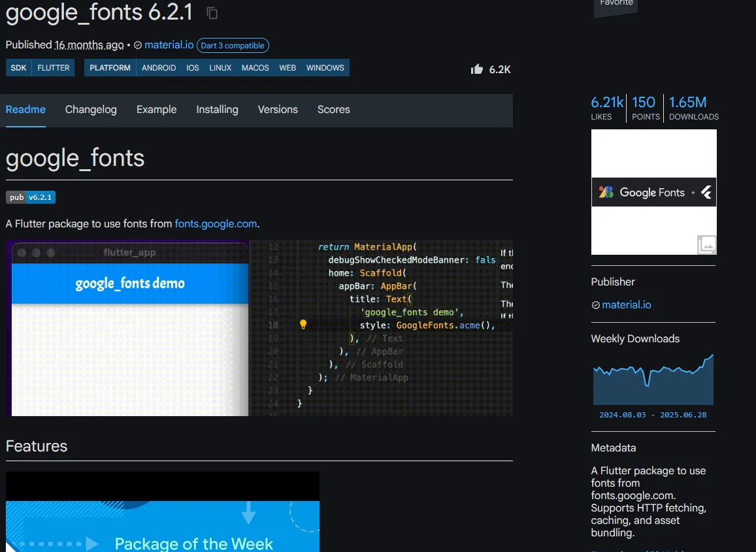Choose the IOS platform tag

(193, 68)
